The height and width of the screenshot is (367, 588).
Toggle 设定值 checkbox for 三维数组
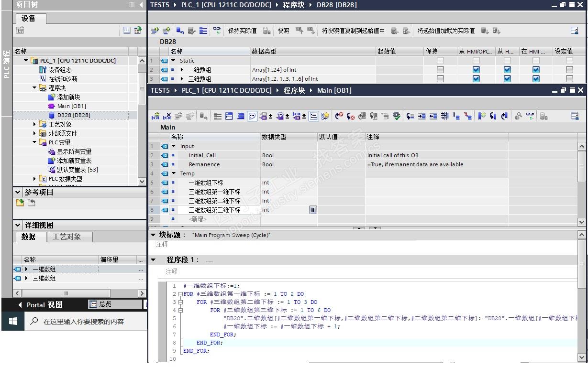click(x=569, y=79)
